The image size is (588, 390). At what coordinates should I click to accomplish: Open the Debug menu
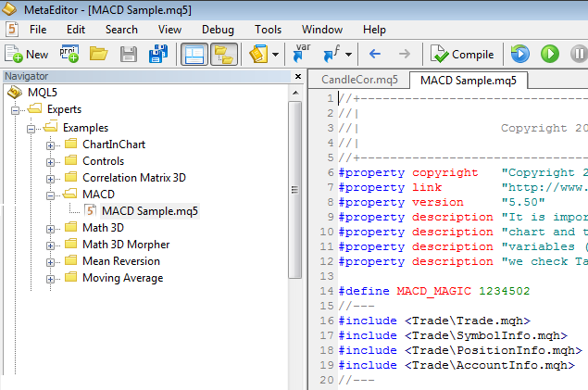pyautogui.click(x=218, y=30)
